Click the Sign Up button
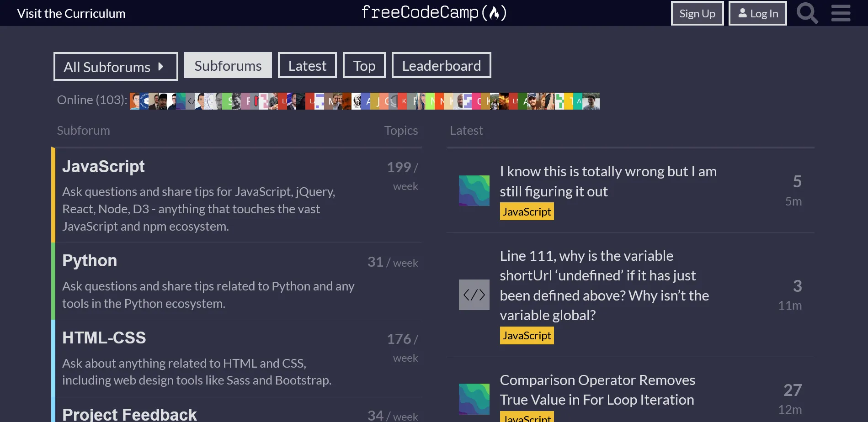Viewport: 868px width, 422px height. (697, 13)
